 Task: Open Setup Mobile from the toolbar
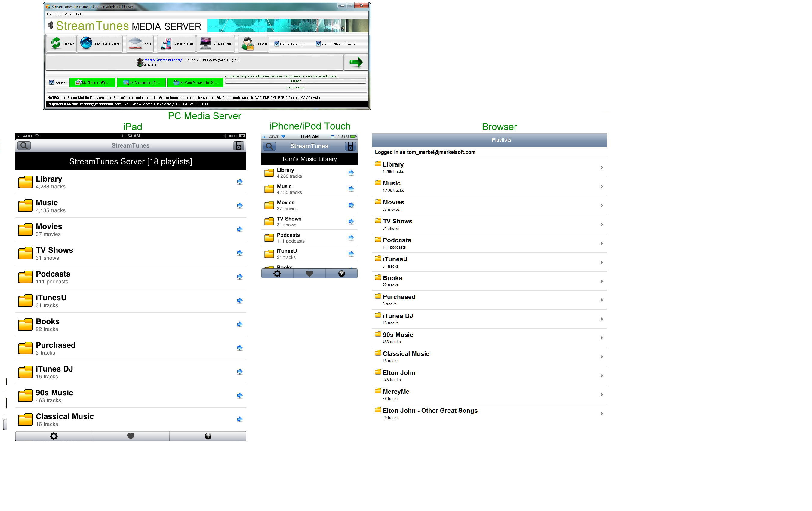click(x=176, y=44)
